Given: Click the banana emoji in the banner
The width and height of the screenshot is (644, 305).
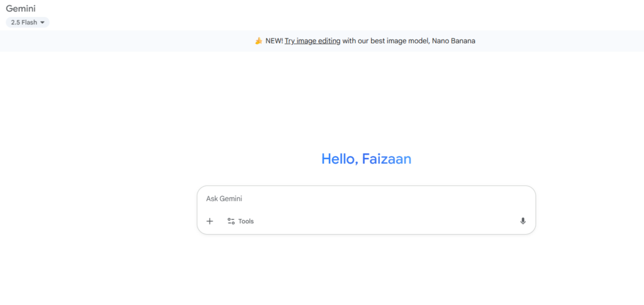Looking at the screenshot, I should [x=258, y=41].
